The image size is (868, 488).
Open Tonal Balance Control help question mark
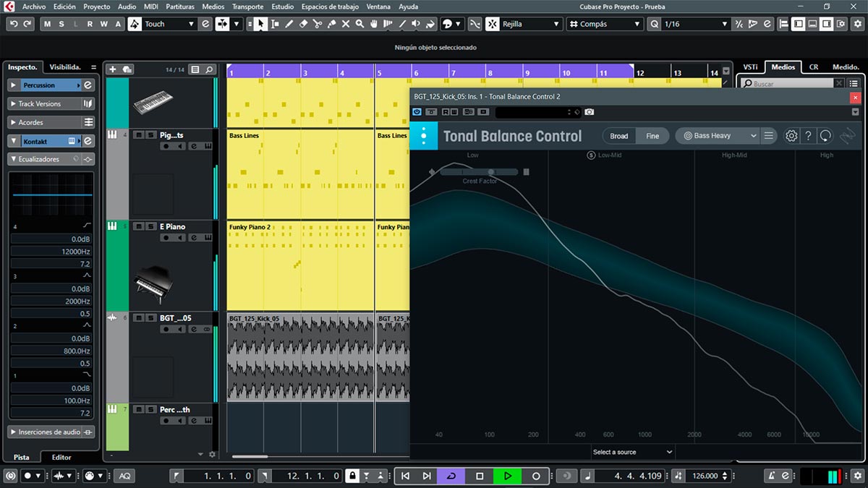[809, 135]
